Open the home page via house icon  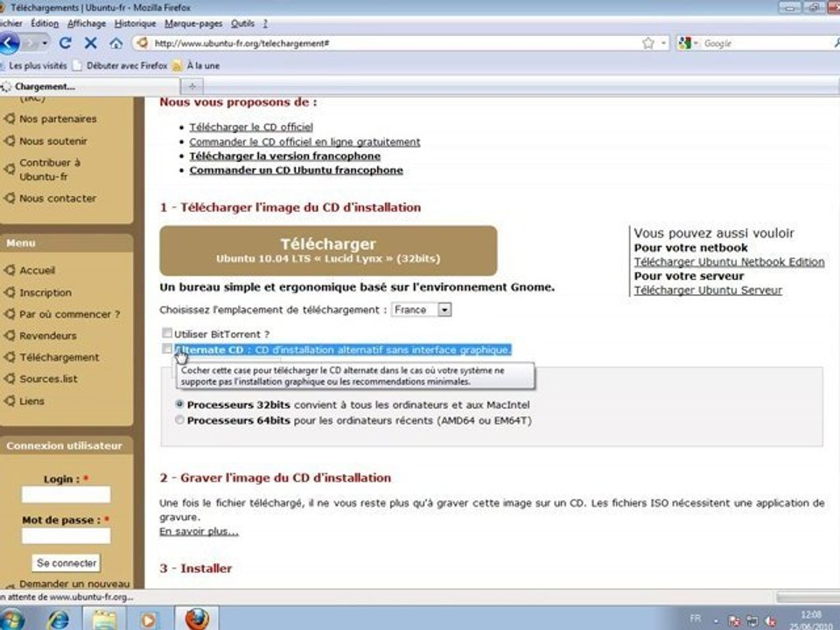(x=115, y=44)
